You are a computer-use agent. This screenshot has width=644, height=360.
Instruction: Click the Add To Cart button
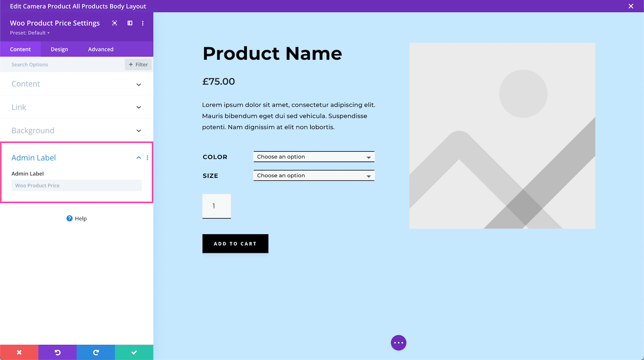[x=235, y=244]
